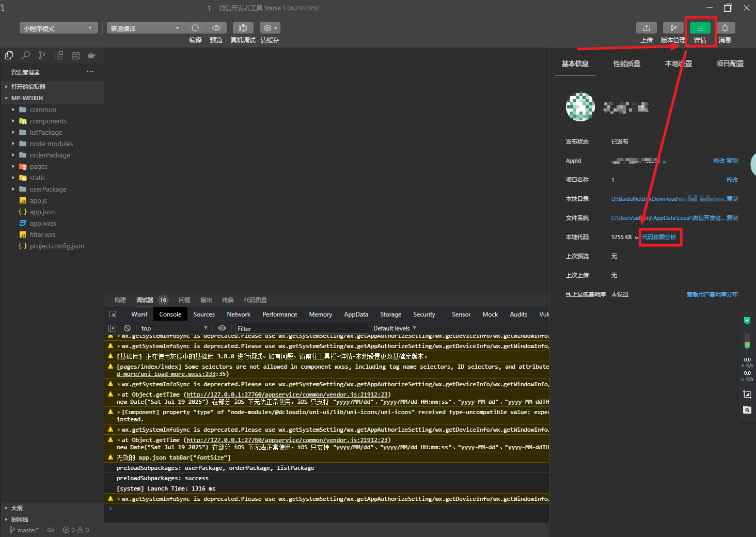This screenshot has width=756, height=537.
Task: Select the 基本信息 tab
Action: [575, 64]
